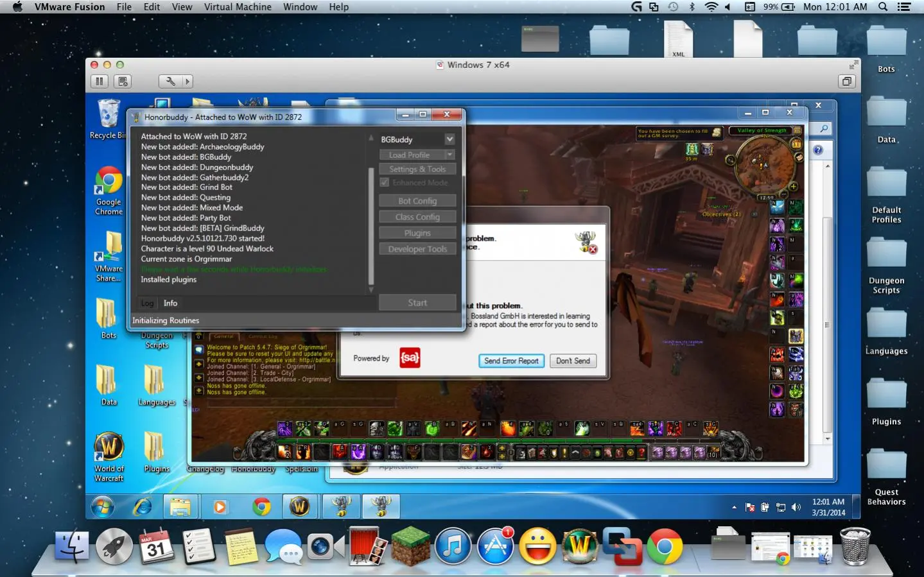
Task: Click the VMware snapshot toolbar button
Action: 123,82
